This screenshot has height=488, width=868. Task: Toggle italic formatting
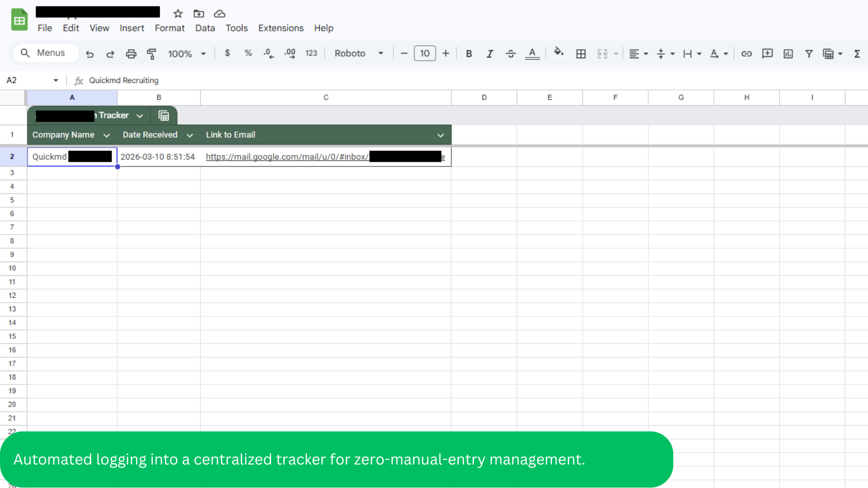[x=490, y=54]
